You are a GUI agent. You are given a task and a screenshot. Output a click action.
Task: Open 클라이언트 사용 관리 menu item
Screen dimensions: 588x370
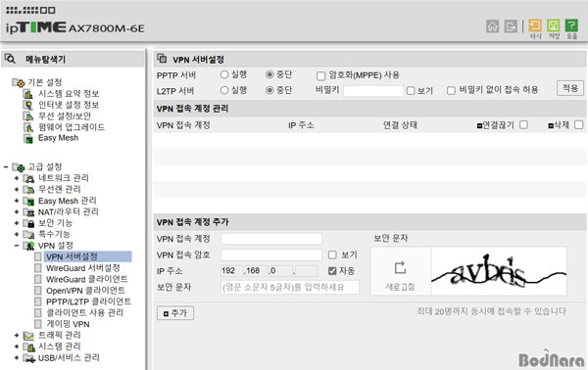84,313
